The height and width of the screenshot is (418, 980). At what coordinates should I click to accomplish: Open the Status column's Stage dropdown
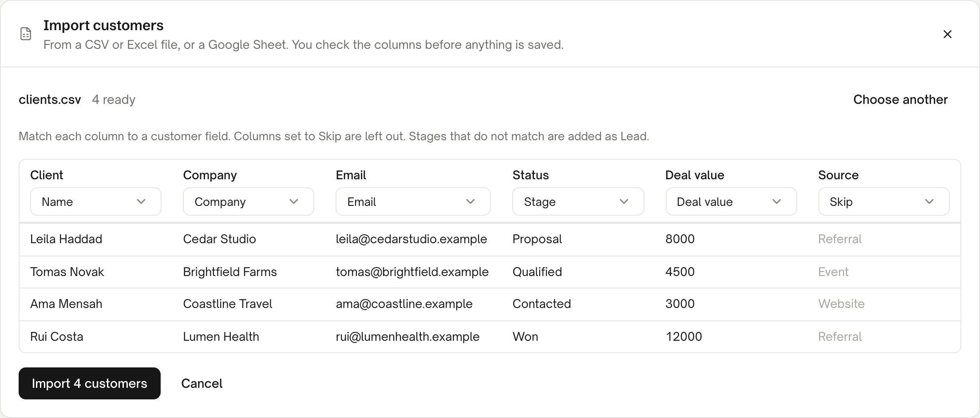coord(578,201)
